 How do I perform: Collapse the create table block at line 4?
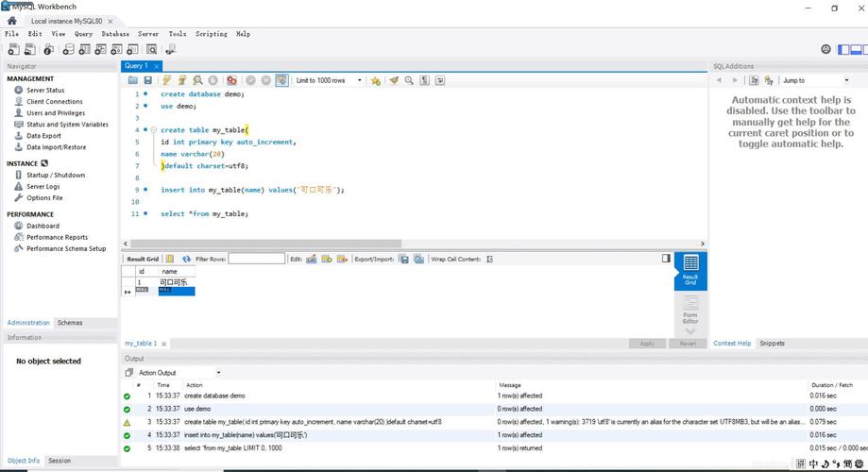click(x=153, y=130)
